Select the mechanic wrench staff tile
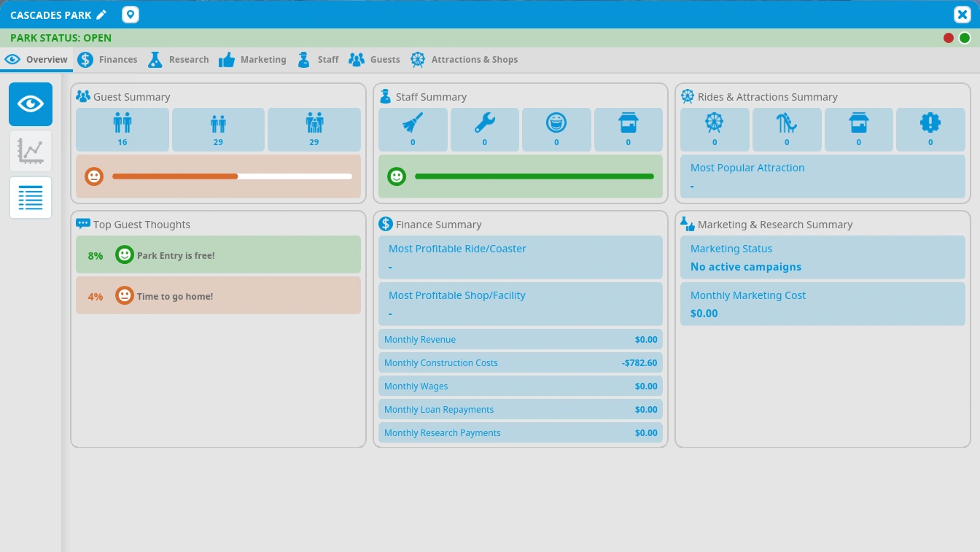The height and width of the screenshot is (552, 980). [485, 130]
